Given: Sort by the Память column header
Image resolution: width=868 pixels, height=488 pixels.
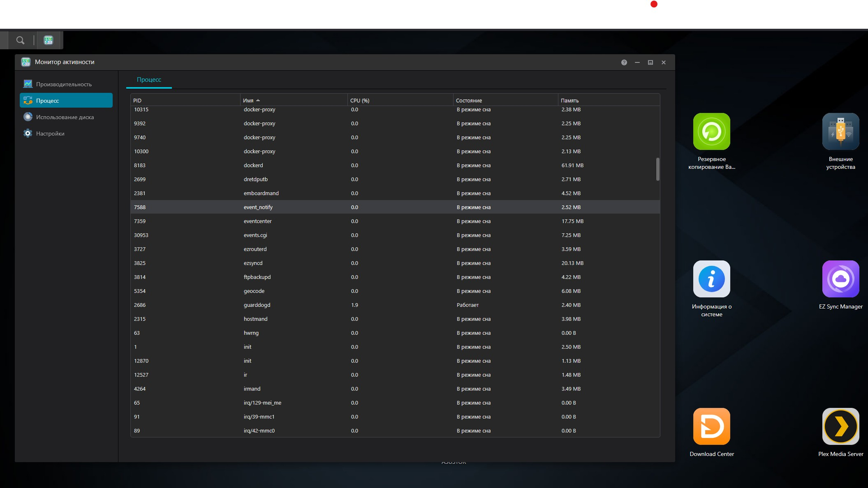Looking at the screenshot, I should tap(569, 101).
